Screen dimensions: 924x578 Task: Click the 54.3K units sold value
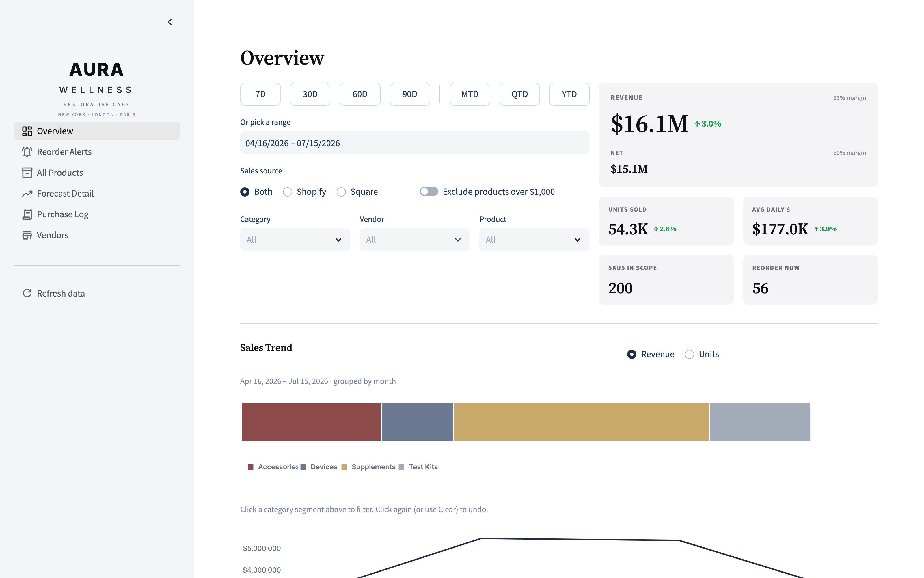628,229
